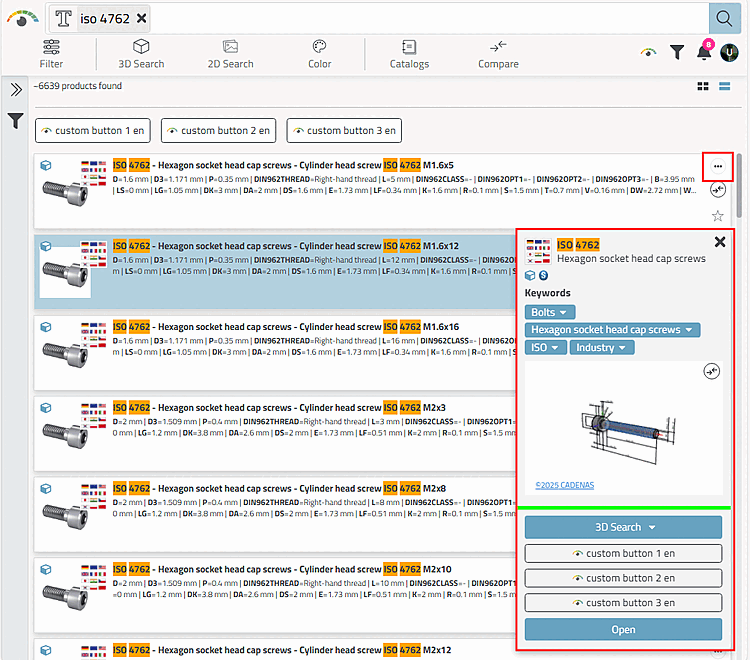The height and width of the screenshot is (660, 750).
Task: Click 'custom button 1 en' above results
Action: click(x=93, y=131)
